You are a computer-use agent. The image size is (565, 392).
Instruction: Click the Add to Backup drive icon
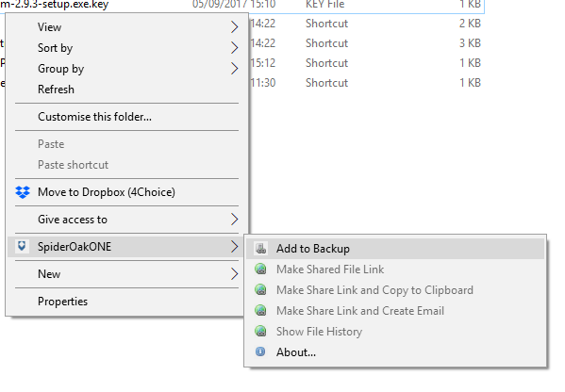260,249
